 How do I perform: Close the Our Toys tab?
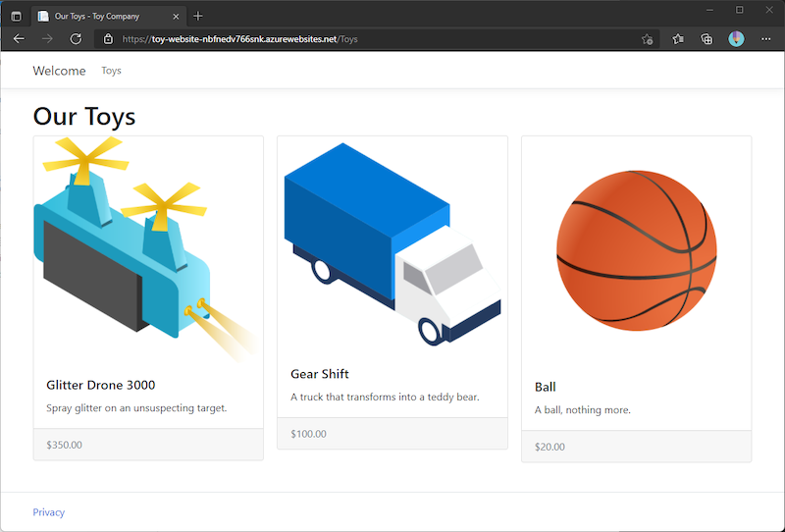click(x=176, y=17)
